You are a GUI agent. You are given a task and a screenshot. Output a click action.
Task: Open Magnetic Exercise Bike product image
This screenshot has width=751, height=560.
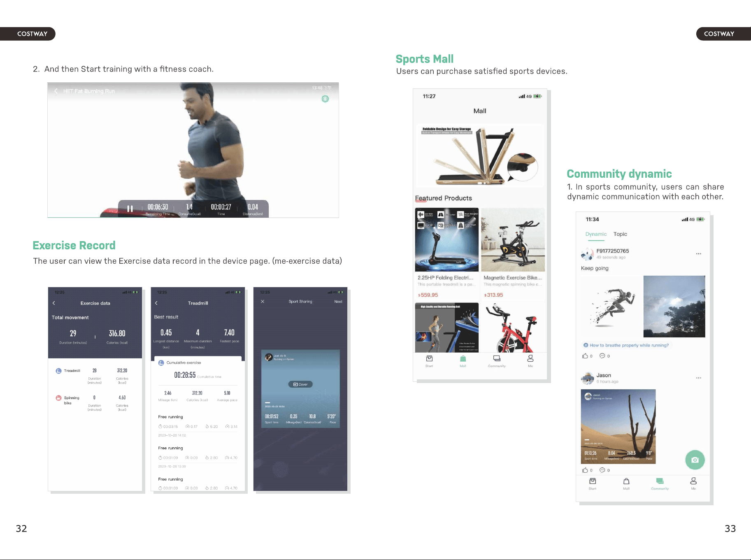[513, 240]
